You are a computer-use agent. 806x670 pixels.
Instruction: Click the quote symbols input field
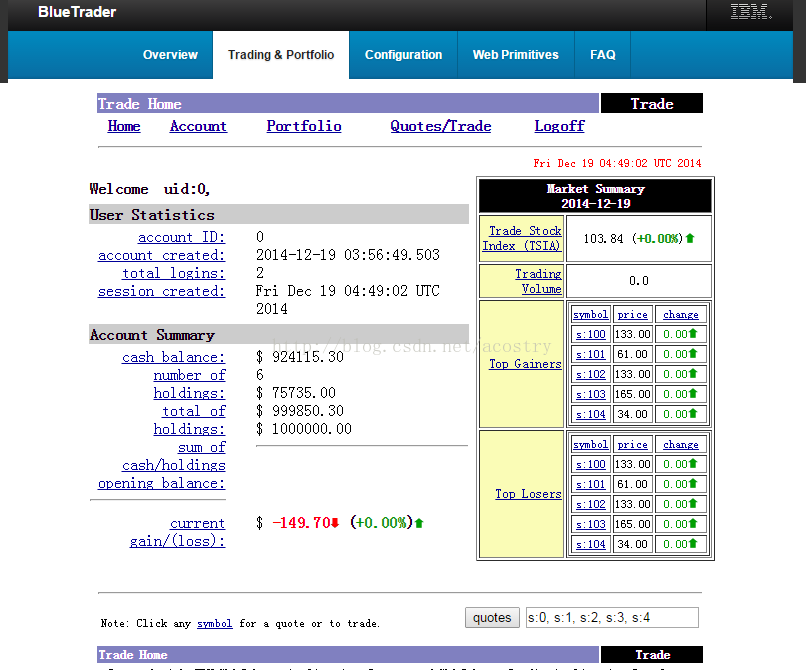pyautogui.click(x=612, y=618)
